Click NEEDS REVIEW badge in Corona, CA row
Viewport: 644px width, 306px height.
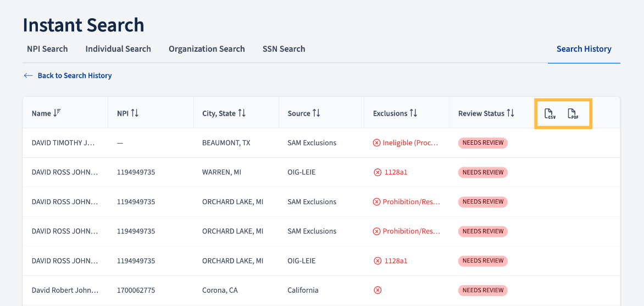[483, 291]
